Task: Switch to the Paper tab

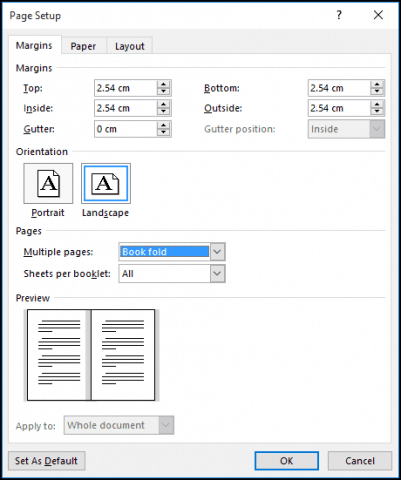Action: coord(83,46)
